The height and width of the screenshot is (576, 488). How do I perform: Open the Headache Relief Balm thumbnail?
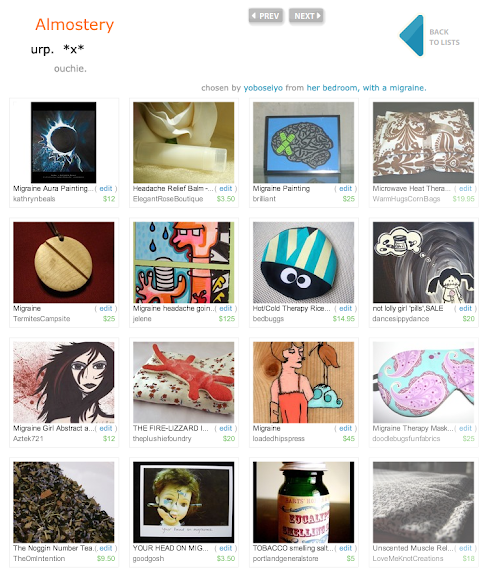pos(183,143)
